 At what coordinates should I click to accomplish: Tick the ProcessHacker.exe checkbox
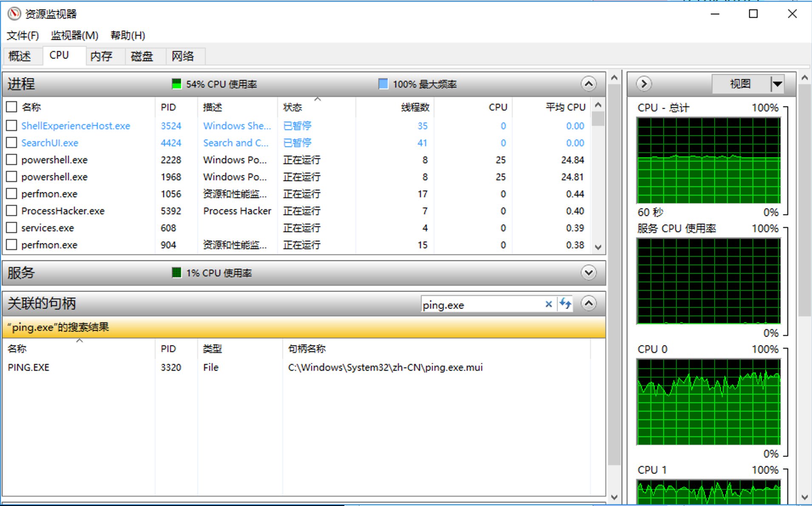pos(12,211)
